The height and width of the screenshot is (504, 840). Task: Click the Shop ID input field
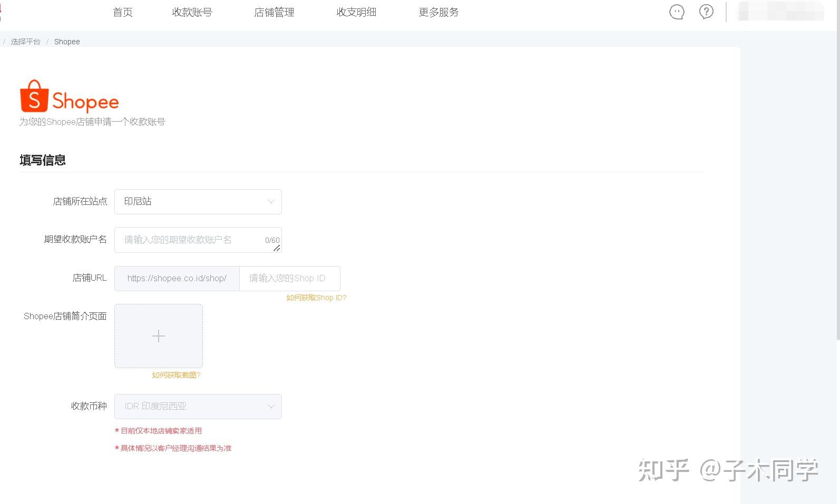(x=290, y=278)
